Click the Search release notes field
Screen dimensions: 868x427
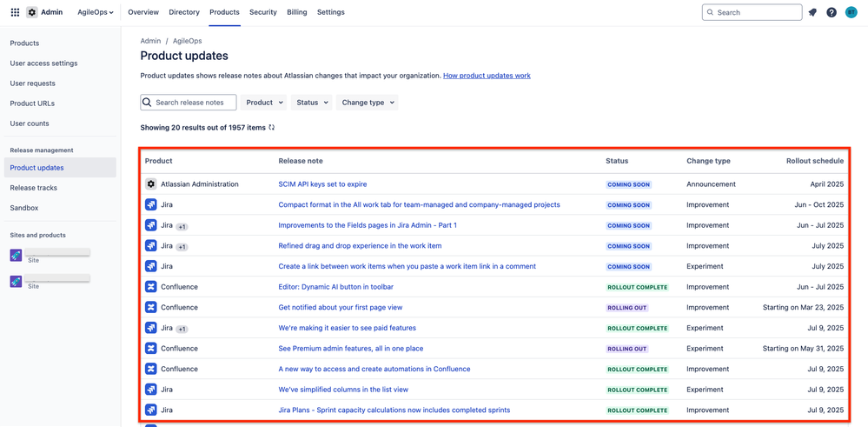(x=189, y=103)
